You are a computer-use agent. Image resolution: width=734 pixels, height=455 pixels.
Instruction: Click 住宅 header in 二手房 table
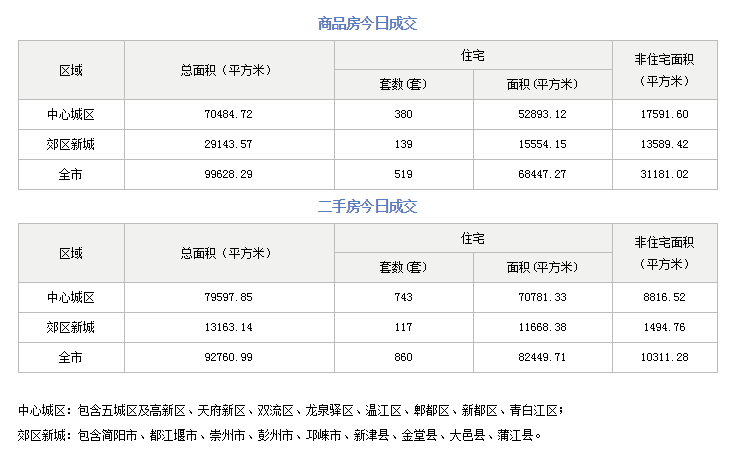point(473,239)
